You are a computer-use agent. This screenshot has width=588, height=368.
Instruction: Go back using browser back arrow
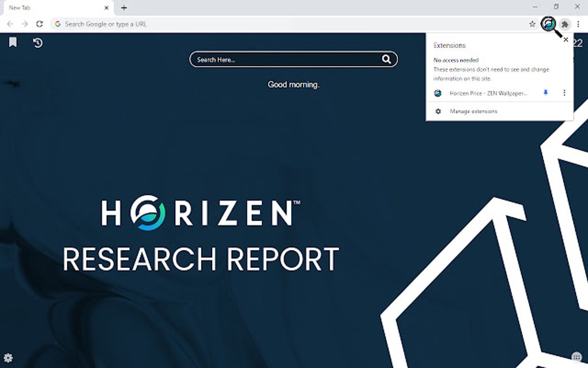coord(10,24)
